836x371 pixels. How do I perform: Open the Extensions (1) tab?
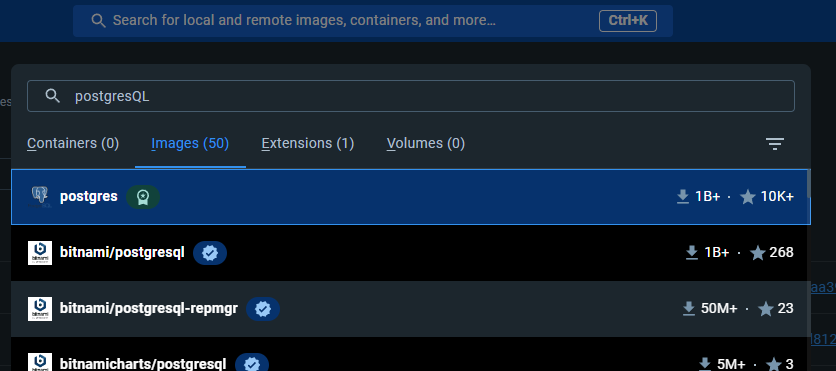coord(308,143)
